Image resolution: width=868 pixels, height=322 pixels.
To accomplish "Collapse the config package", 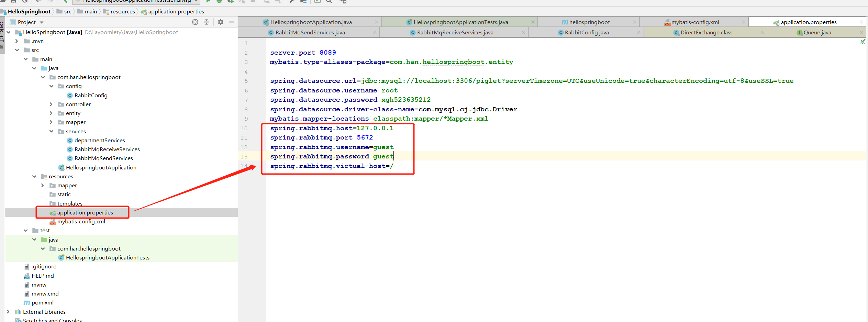I will tap(51, 86).
